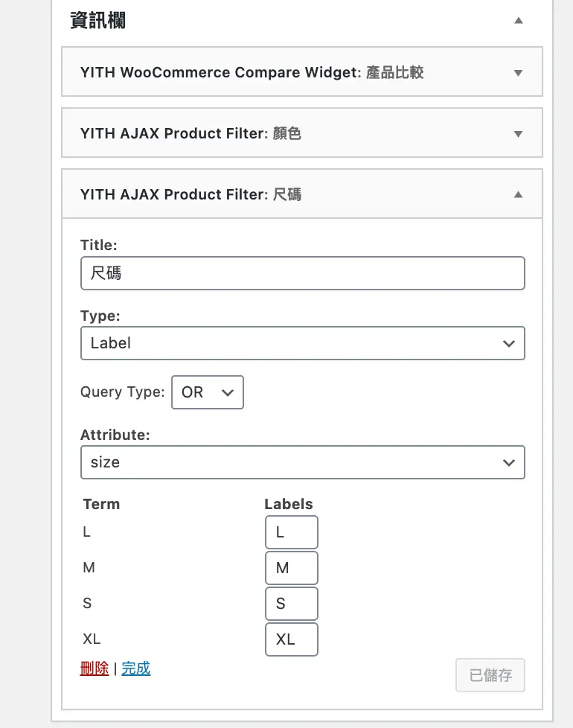Open the Type dropdown showing Label

click(303, 343)
